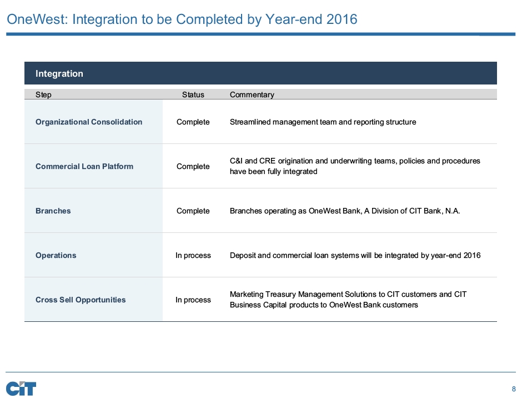The width and height of the screenshot is (532, 403).
Task: Select the Cross Sell Opportunities row label
Action: tap(81, 300)
